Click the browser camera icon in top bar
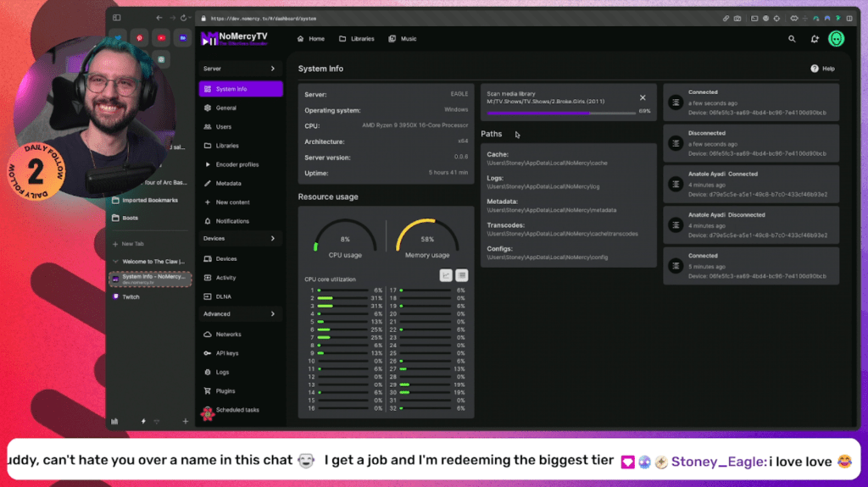868x487 pixels. coord(738,19)
